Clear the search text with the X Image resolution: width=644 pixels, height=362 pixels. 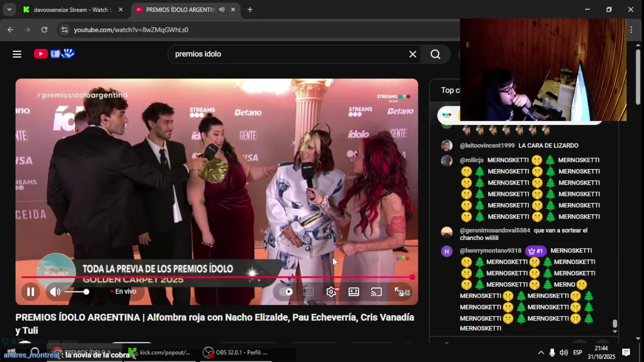(x=413, y=54)
